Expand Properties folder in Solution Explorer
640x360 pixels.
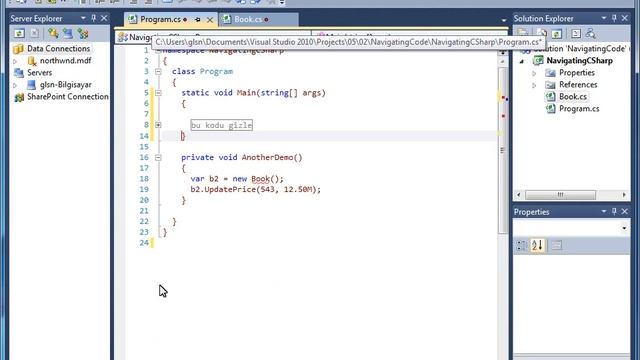[x=534, y=73]
